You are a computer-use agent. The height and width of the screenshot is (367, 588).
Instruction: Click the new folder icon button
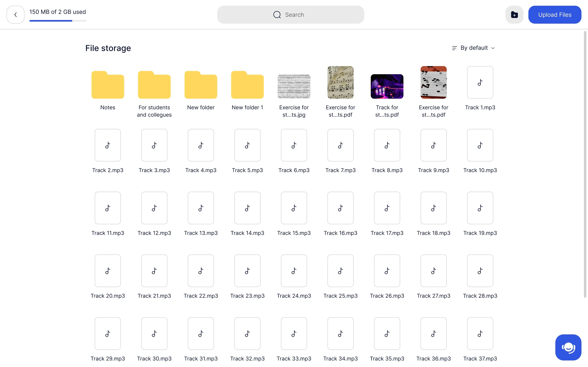tap(514, 15)
